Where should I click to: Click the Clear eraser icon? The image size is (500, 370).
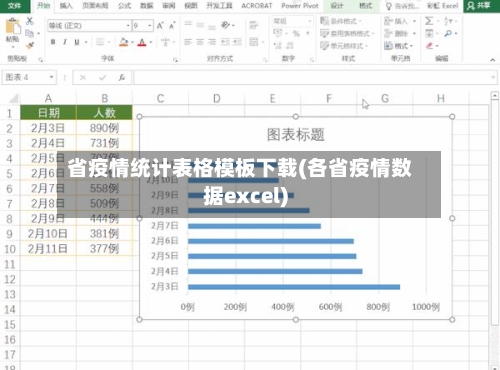429,45
